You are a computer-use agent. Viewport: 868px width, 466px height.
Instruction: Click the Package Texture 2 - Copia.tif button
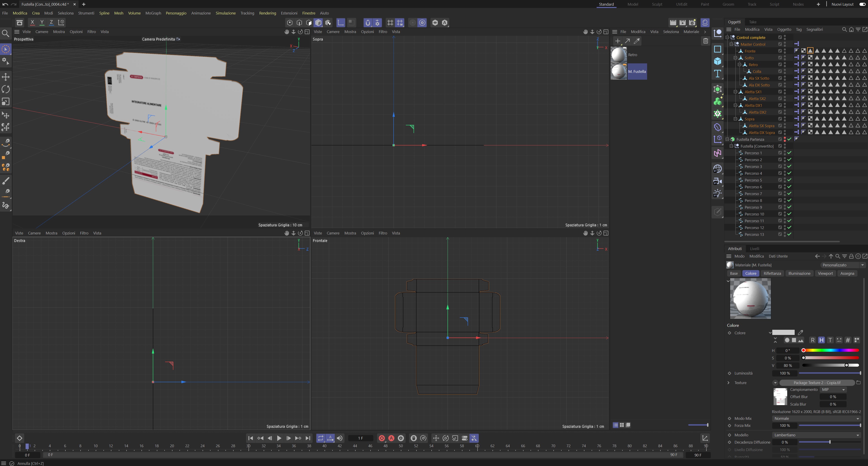(x=817, y=382)
